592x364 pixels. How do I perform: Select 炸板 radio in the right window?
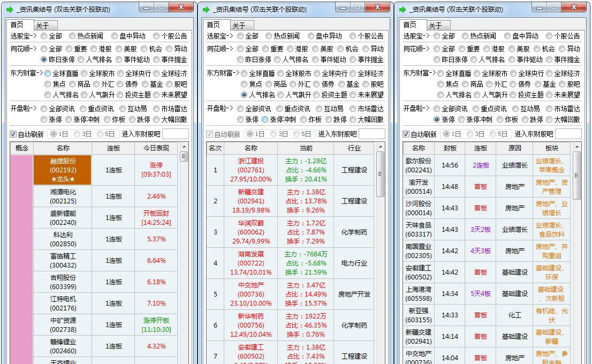coord(500,119)
